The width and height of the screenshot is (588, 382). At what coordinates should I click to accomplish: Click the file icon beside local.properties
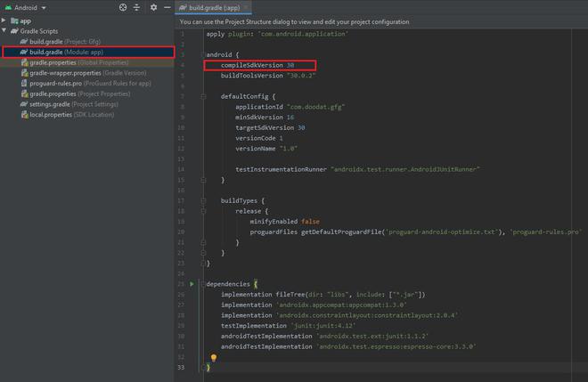coord(24,115)
